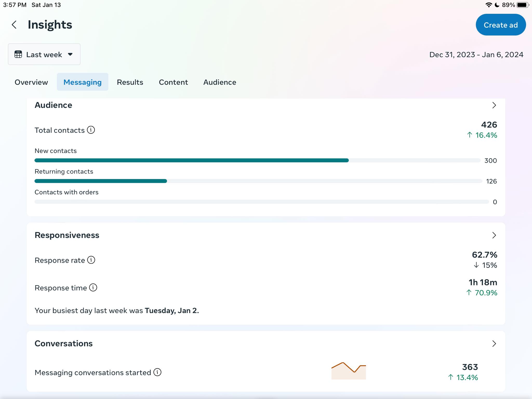Switch to the Overview tab
The width and height of the screenshot is (532, 399).
click(x=31, y=82)
